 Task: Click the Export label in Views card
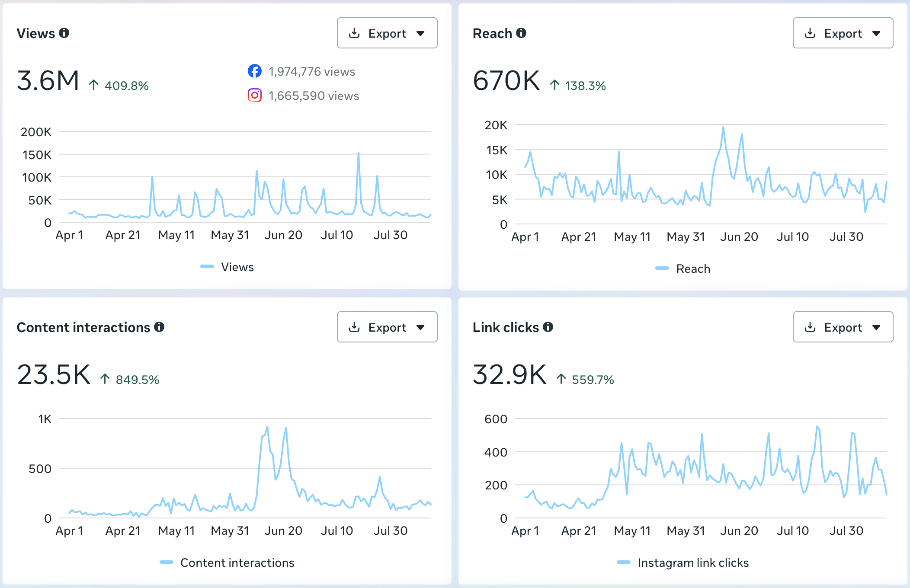(387, 34)
